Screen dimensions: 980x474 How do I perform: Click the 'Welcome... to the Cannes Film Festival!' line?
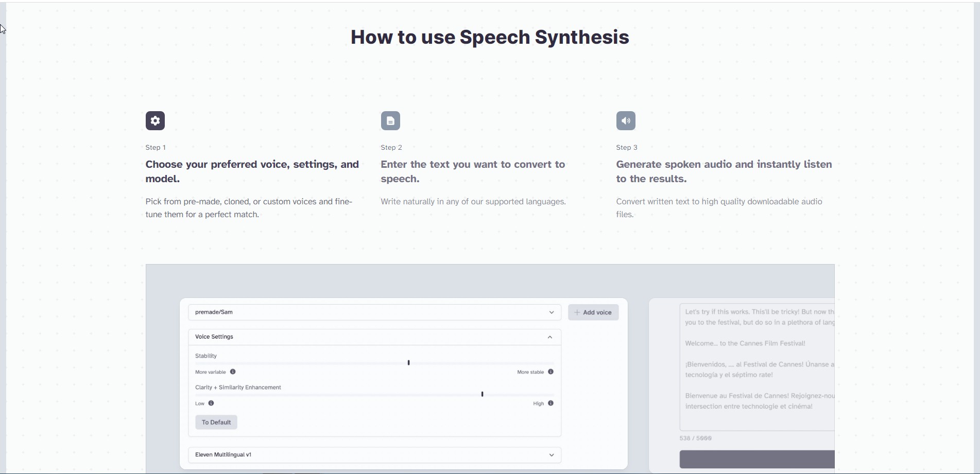pyautogui.click(x=745, y=343)
